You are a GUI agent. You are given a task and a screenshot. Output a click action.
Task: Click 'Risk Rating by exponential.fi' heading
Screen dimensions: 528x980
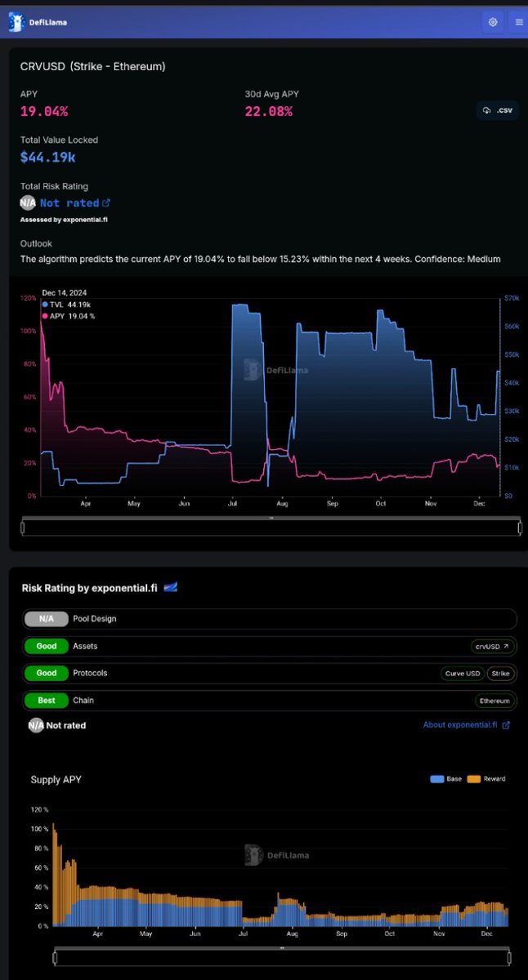[89, 588]
